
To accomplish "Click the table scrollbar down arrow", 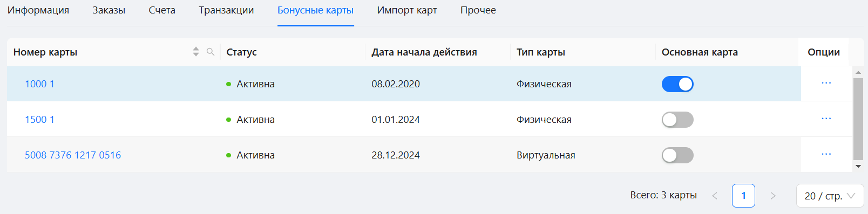I will click(858, 167).
